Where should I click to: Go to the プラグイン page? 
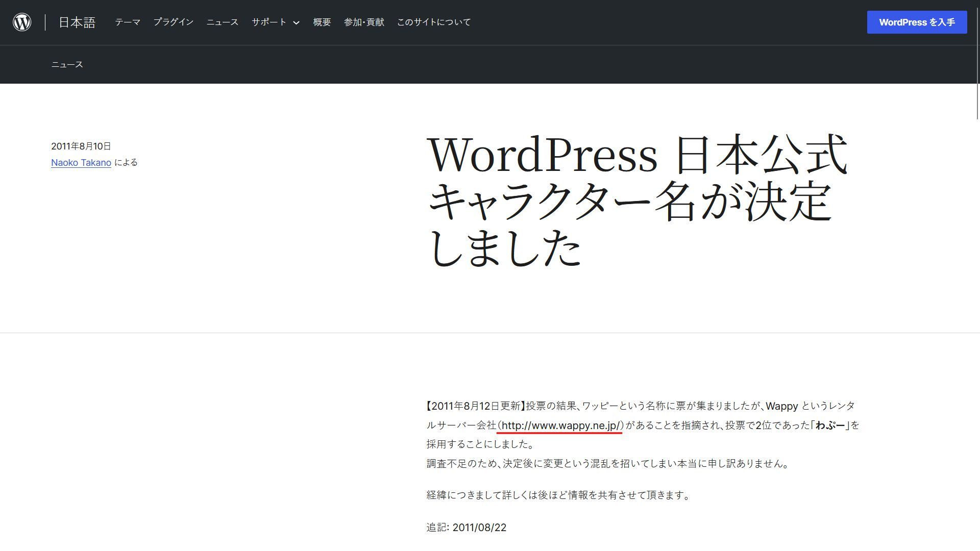click(x=174, y=22)
